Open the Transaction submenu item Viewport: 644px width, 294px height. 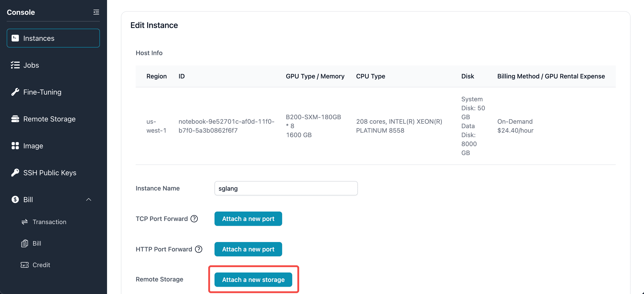pos(49,222)
